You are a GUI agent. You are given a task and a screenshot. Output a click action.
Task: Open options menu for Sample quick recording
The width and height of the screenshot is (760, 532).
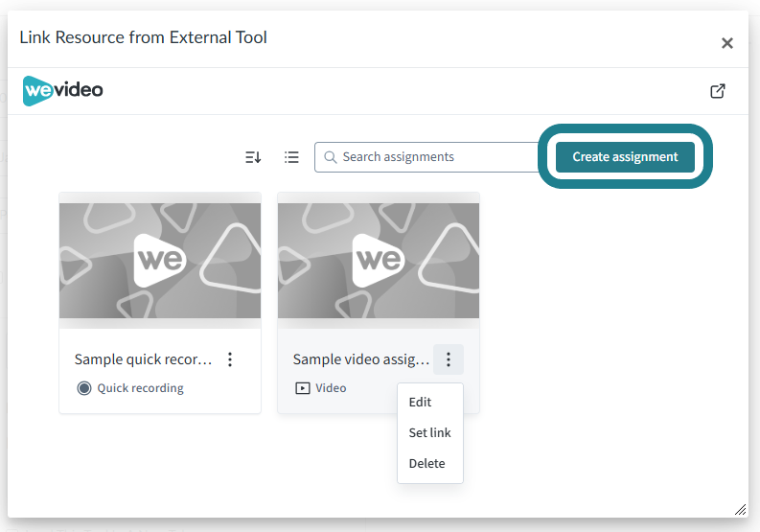(x=230, y=359)
